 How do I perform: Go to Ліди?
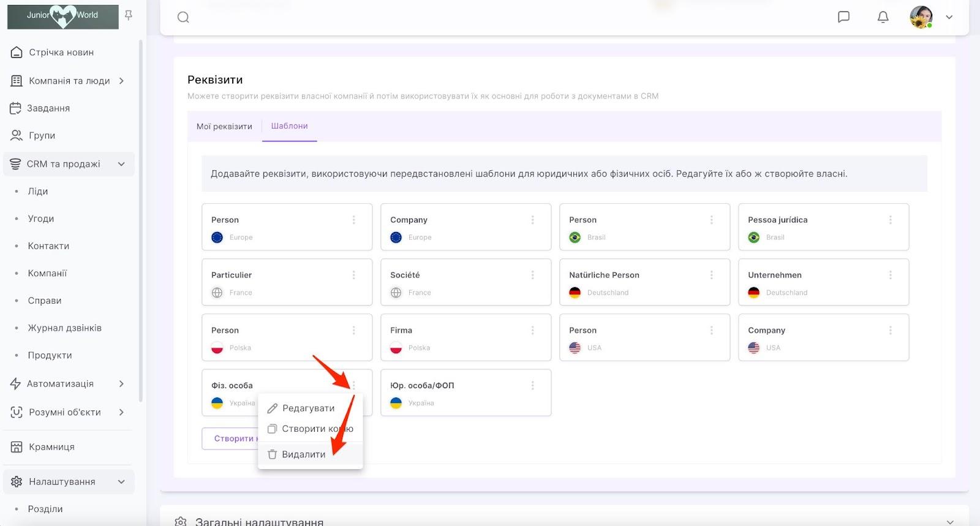click(38, 191)
